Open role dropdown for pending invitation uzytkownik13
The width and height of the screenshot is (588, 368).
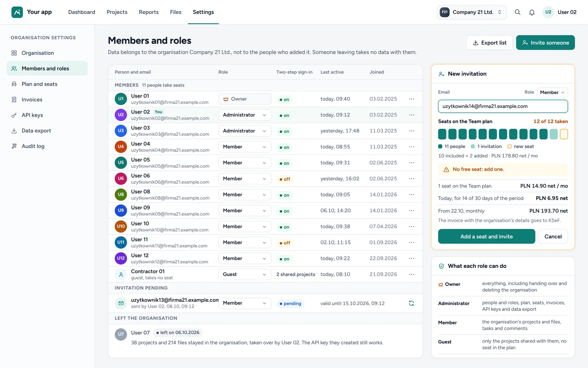pos(245,303)
